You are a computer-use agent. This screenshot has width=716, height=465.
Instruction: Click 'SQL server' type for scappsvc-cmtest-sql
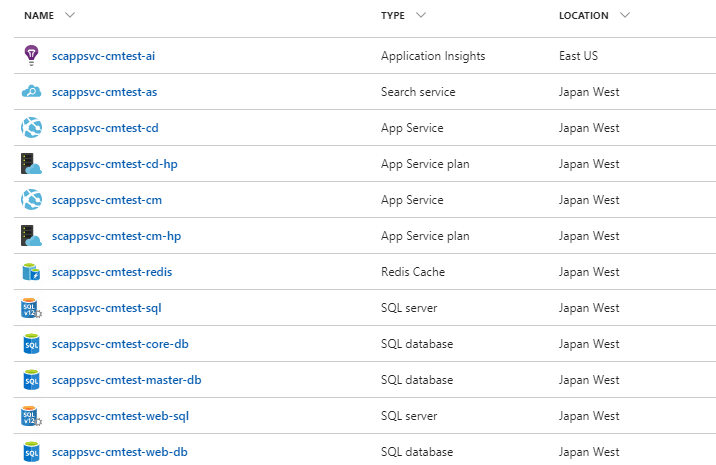409,308
